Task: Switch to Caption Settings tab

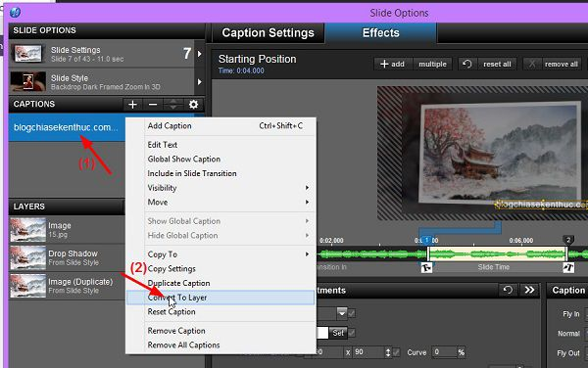Action: pos(268,33)
